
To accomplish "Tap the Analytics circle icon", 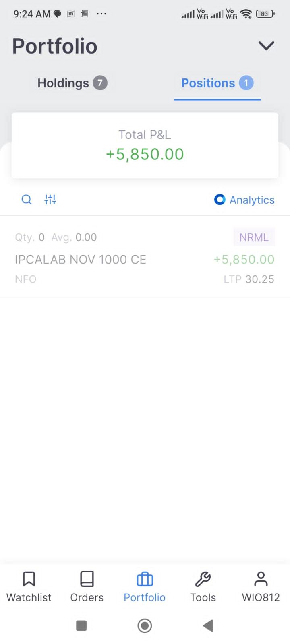I will 220,200.
